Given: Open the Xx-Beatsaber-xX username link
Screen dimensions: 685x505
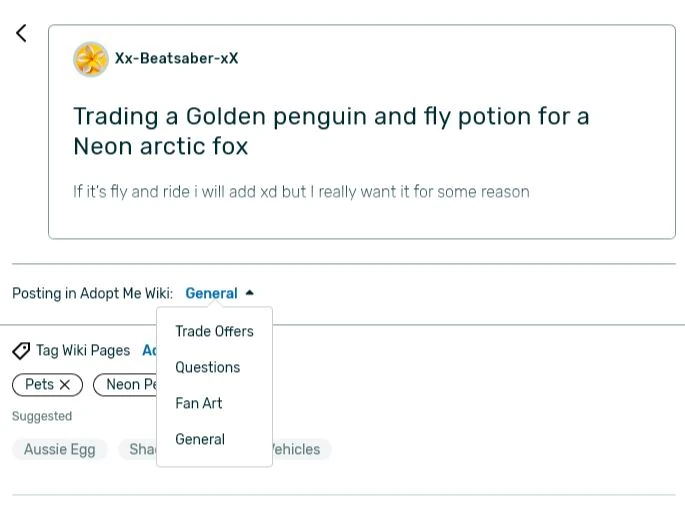Looking at the screenshot, I should click(x=176, y=59).
